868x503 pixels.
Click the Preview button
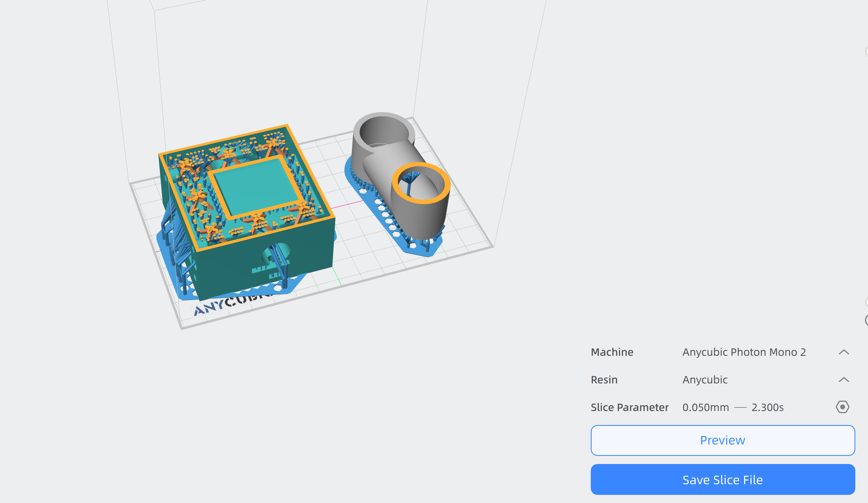722,440
